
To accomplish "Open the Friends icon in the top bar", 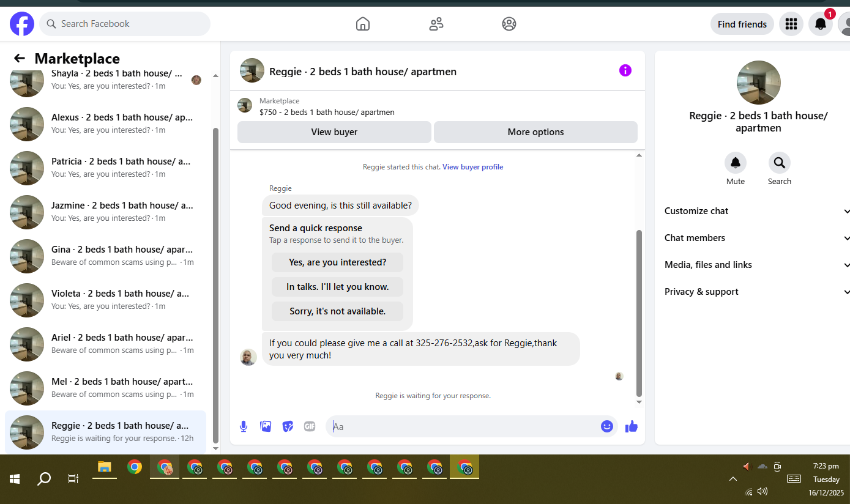I will coord(436,24).
